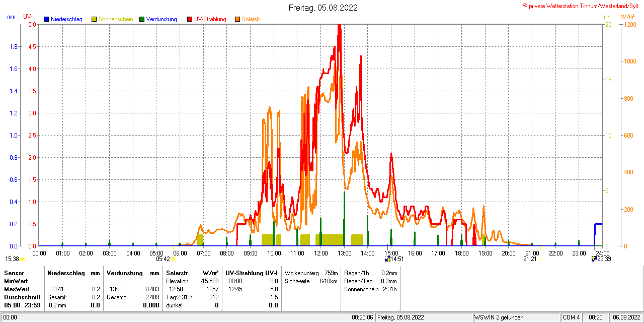The image size is (644, 323).
Task: Click the 23:41 Niederschlag max time
Action: click(x=57, y=289)
